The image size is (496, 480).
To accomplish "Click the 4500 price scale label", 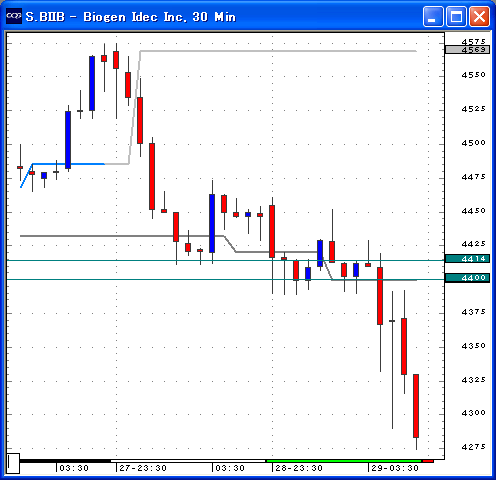I will [473, 143].
